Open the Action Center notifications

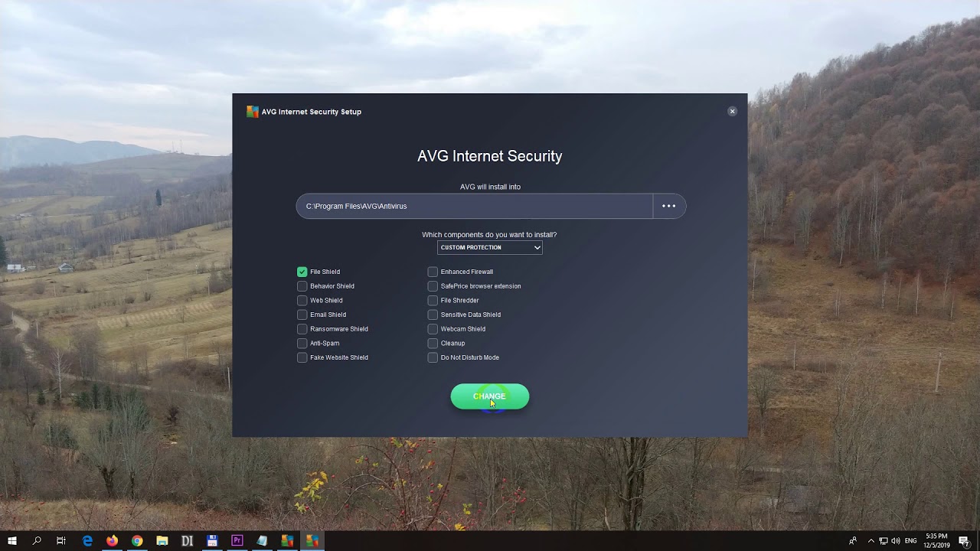[965, 540]
